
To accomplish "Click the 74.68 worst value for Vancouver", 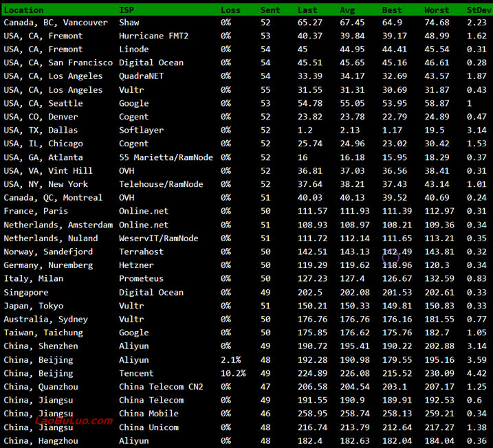I will (437, 23).
